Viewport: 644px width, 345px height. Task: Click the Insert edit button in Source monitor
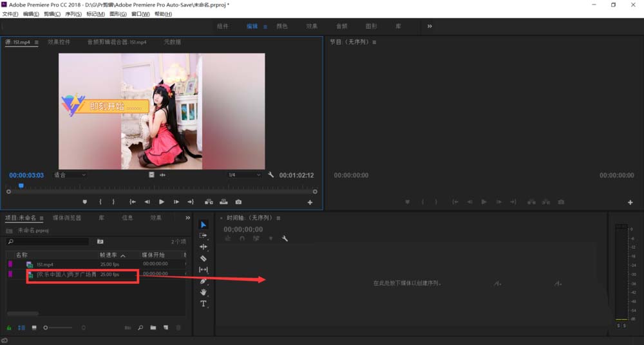click(209, 202)
